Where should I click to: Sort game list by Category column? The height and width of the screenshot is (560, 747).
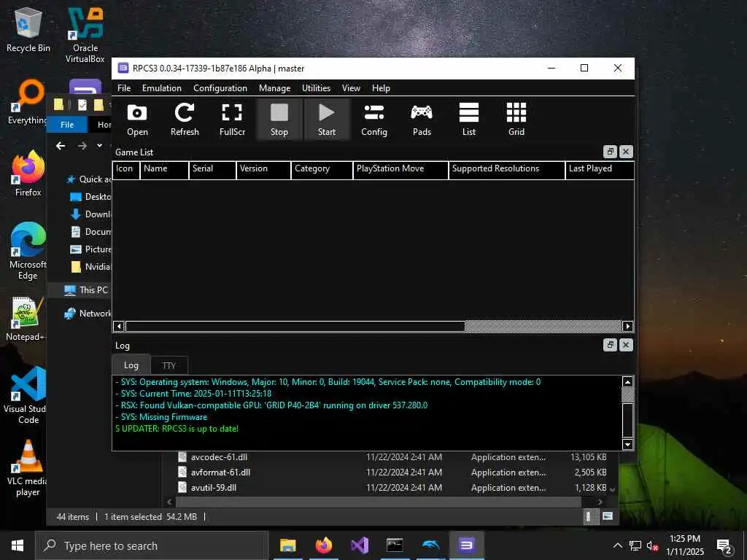point(322,170)
